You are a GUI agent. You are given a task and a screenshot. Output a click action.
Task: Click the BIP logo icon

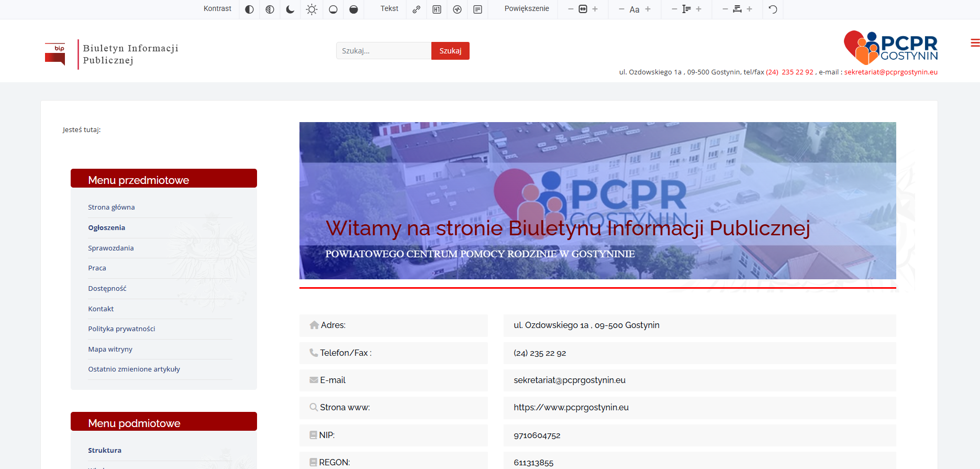pos(55,54)
